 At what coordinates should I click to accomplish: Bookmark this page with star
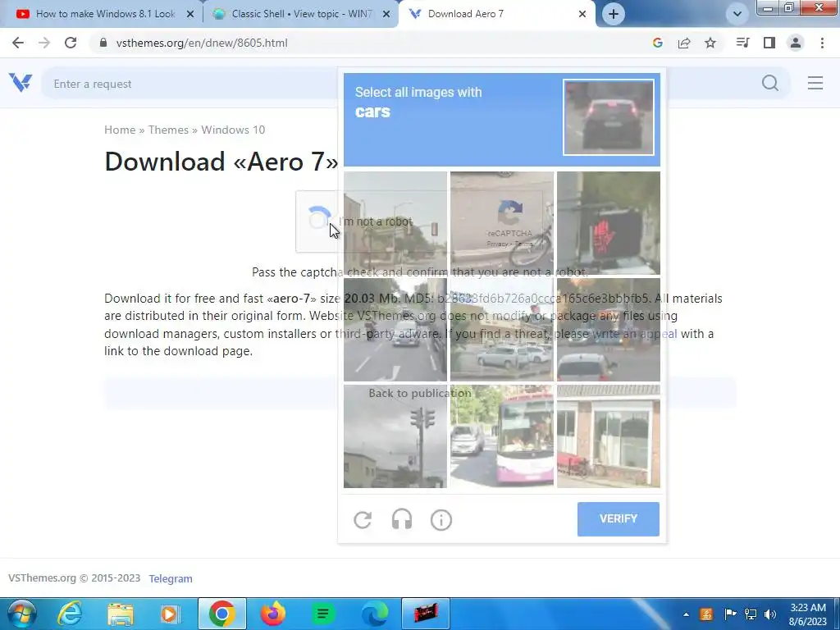click(710, 43)
